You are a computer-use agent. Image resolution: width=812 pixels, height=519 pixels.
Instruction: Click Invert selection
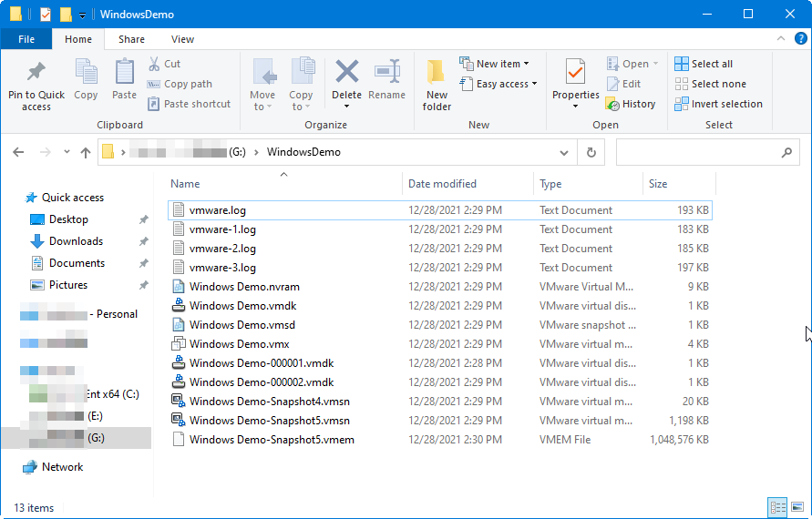718,104
